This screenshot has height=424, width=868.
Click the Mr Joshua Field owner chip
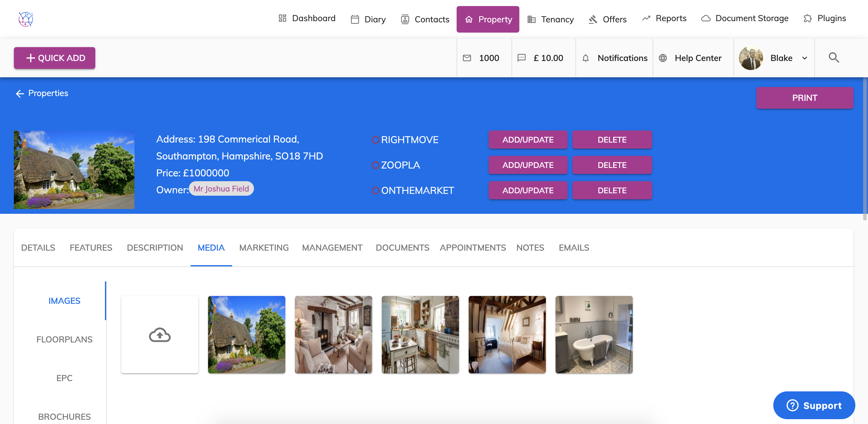(221, 188)
